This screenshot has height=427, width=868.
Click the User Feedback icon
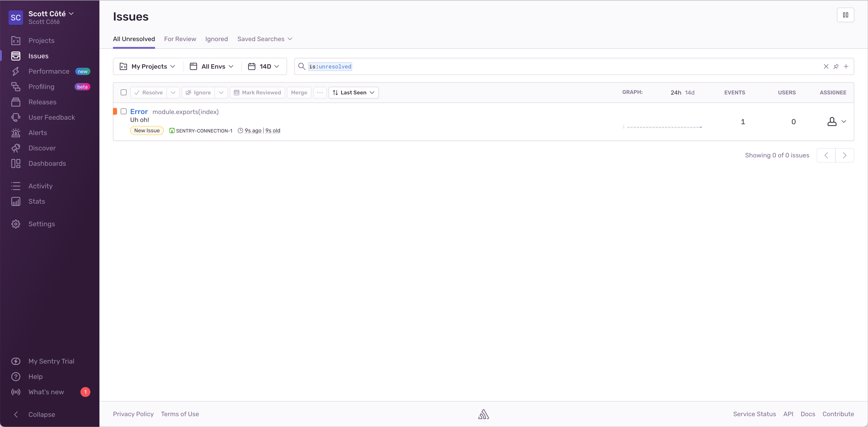point(16,117)
